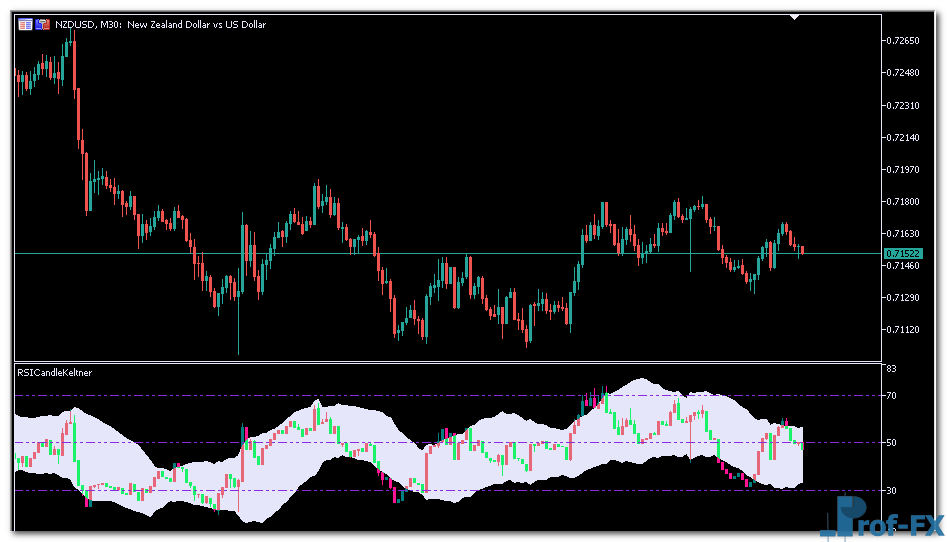This screenshot has height=542, width=947.
Task: Click the current price tag 0.71522
Action: 903,254
